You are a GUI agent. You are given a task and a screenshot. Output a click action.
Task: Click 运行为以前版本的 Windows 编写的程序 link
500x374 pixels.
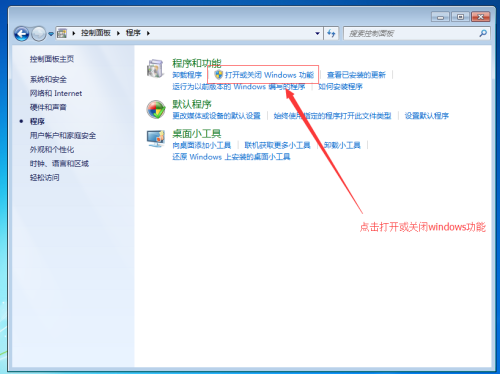click(x=239, y=87)
